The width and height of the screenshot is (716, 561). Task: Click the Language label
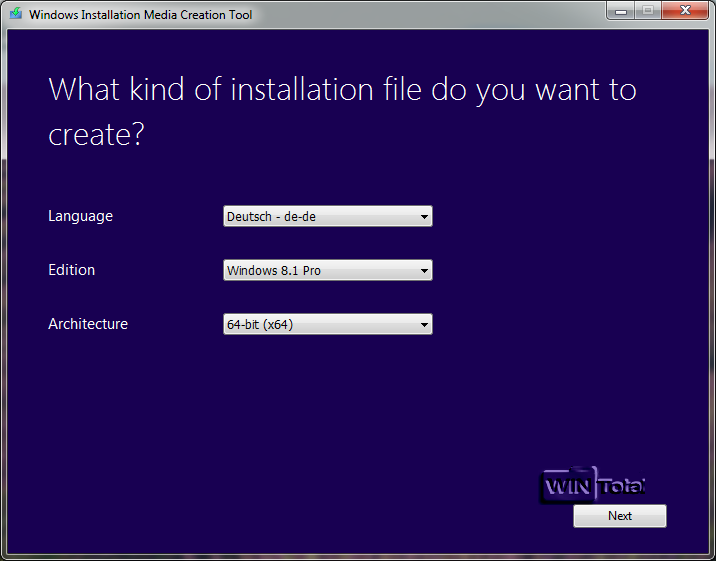coord(80,216)
